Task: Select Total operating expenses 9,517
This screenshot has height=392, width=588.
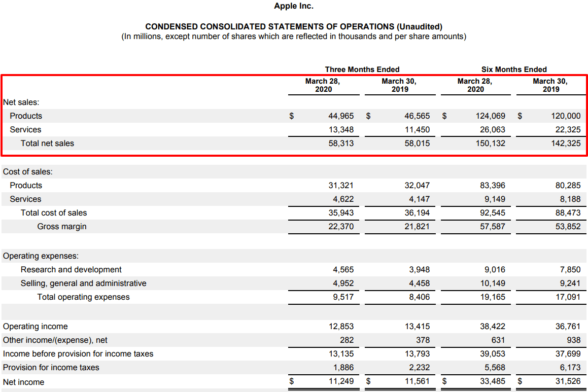Action: (343, 297)
